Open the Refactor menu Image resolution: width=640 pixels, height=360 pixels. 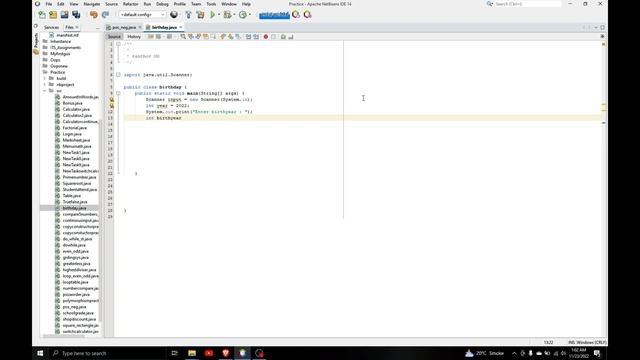(x=131, y=4)
